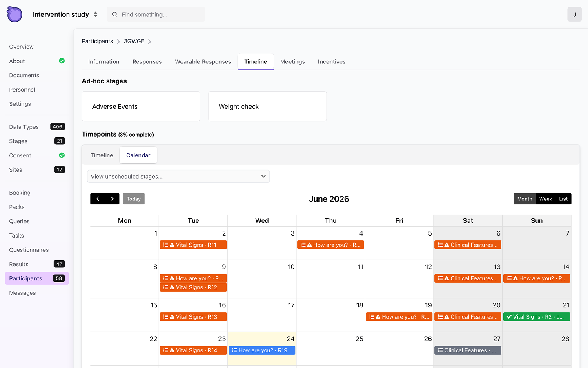Click the 406 badge beside Data Types
The height and width of the screenshot is (368, 588).
58,127
